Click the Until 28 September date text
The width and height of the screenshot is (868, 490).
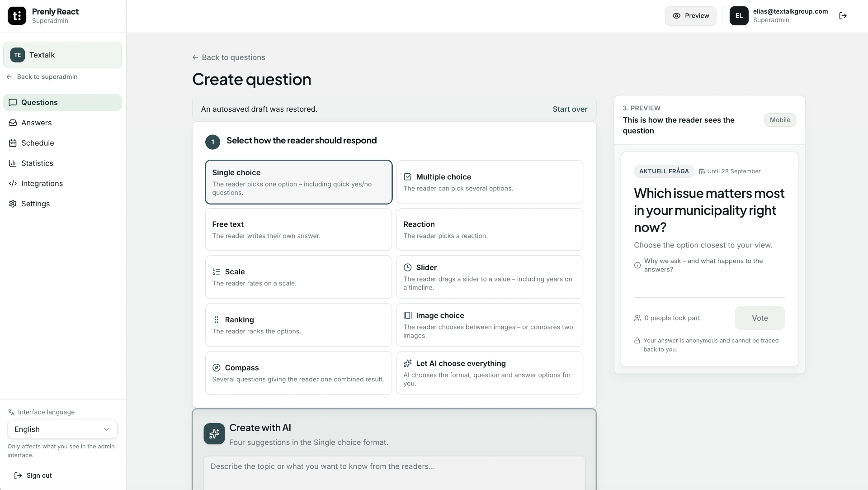[733, 171]
